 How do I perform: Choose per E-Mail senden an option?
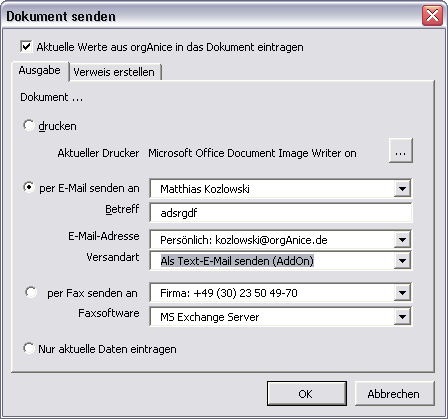29,187
